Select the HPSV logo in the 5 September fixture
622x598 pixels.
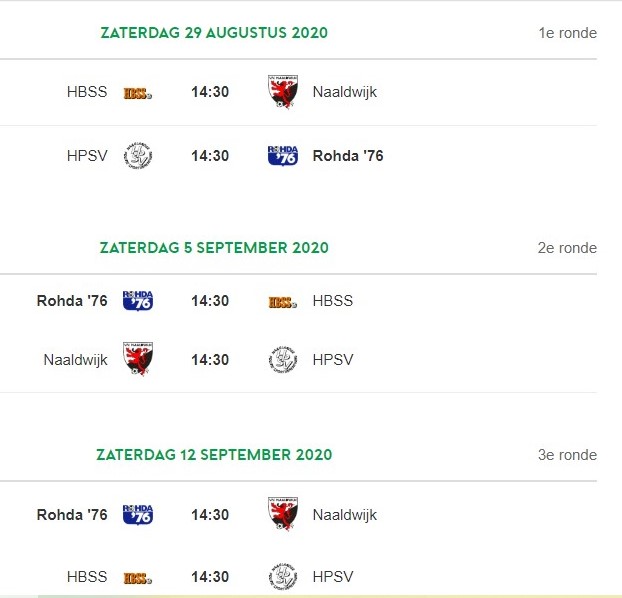tap(283, 360)
